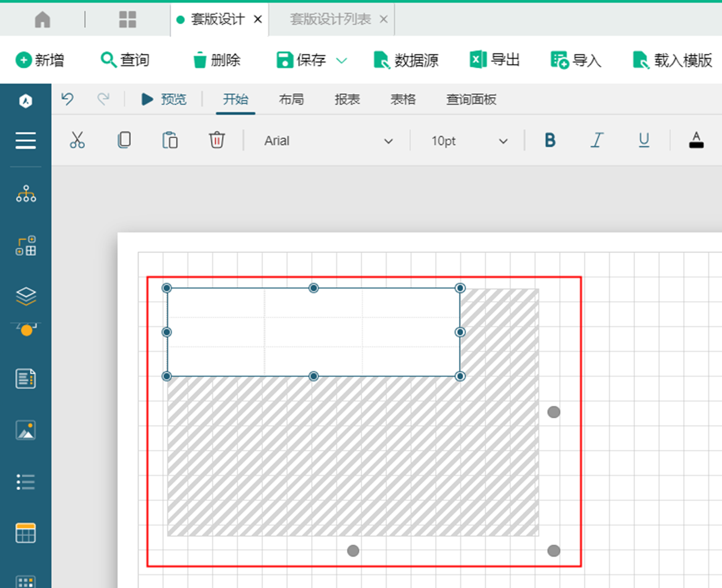
Task: Click the red trash delete icon
Action: click(217, 141)
